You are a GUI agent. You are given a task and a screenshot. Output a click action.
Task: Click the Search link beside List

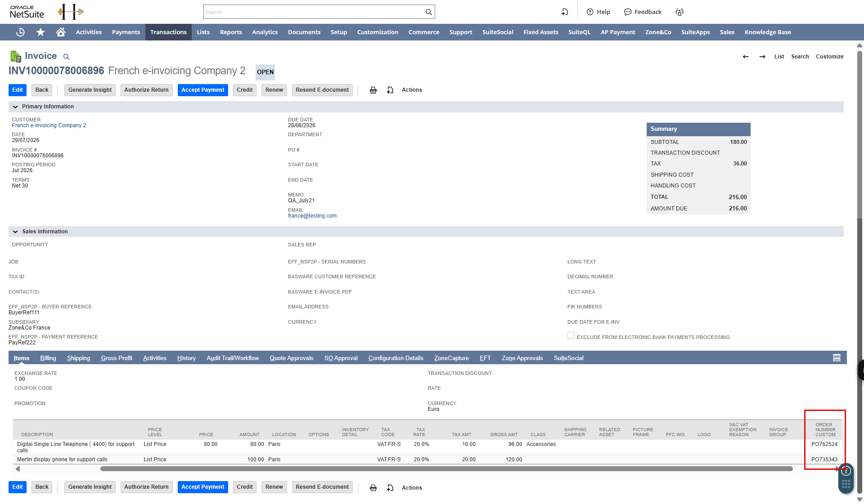(x=800, y=57)
